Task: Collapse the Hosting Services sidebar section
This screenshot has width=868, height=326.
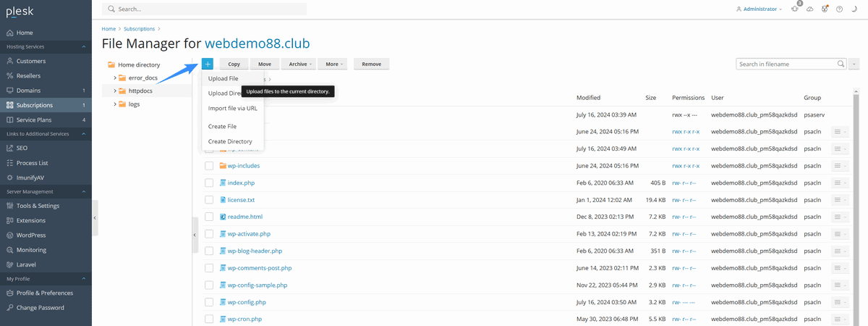Action: pyautogui.click(x=84, y=47)
